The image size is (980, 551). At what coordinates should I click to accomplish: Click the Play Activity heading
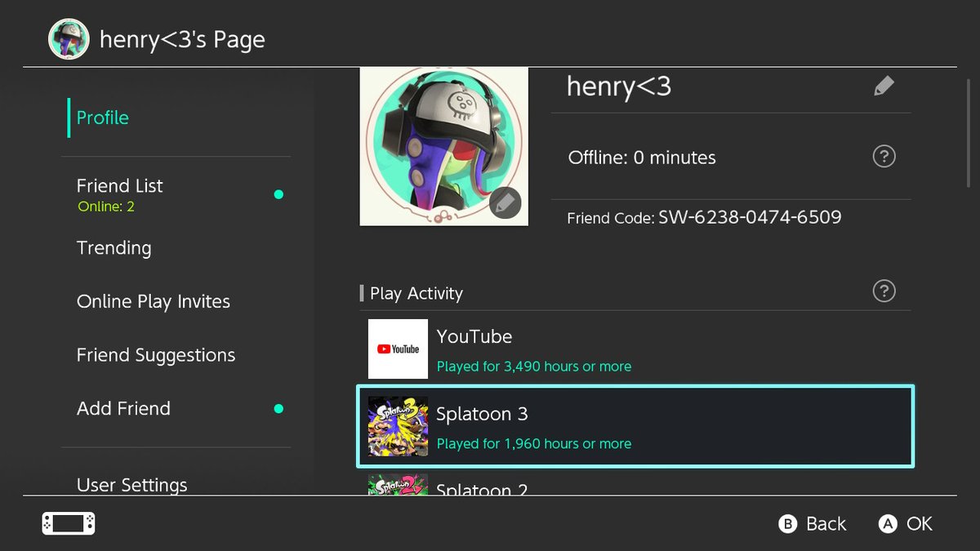pyautogui.click(x=416, y=293)
